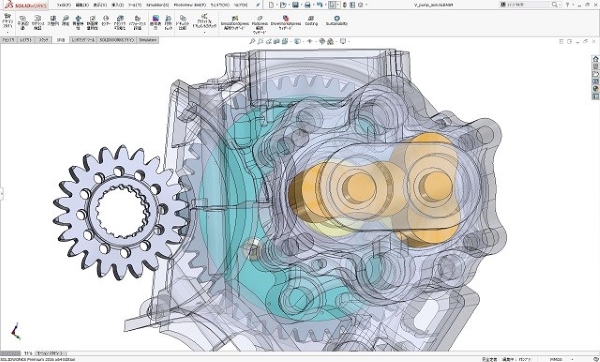Open the FloXpress analysis wizard

click(x=260, y=24)
